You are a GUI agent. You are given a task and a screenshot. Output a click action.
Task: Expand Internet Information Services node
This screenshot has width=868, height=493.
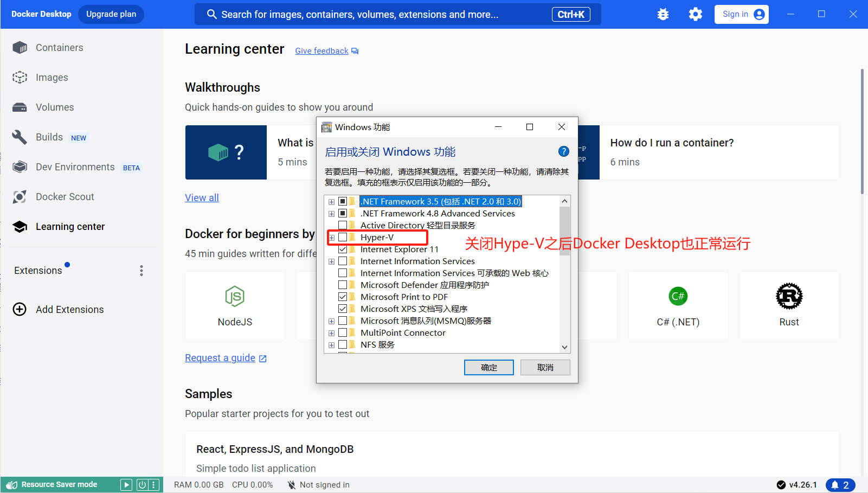point(331,261)
